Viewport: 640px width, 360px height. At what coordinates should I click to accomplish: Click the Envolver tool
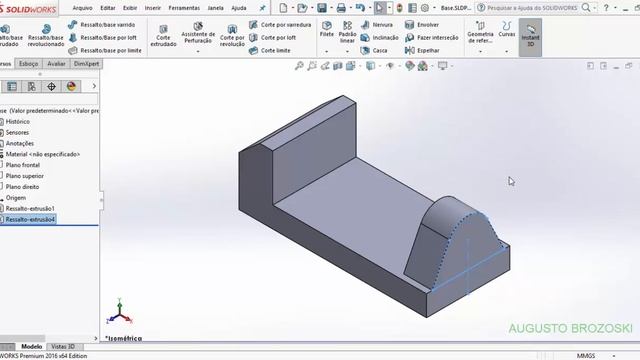pyautogui.click(x=422, y=24)
